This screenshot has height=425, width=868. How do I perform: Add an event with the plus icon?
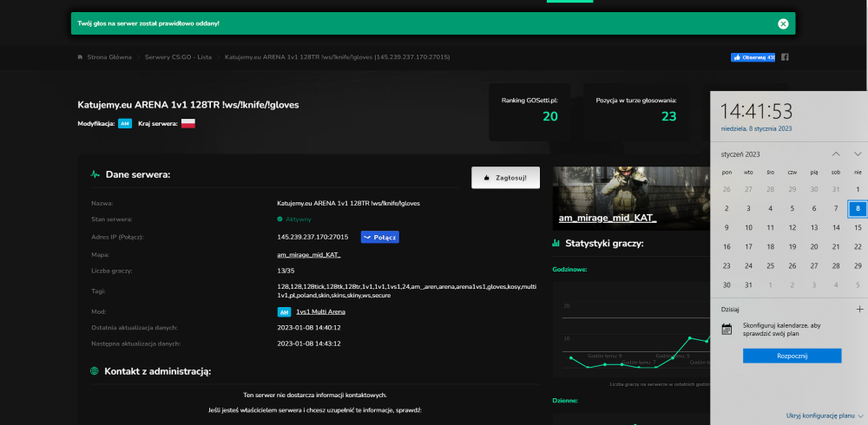[x=859, y=310]
